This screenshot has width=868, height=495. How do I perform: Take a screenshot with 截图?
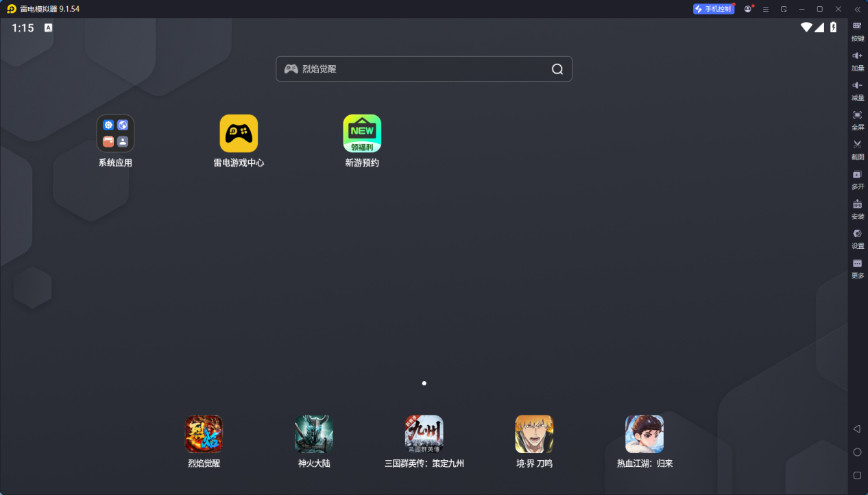(857, 148)
